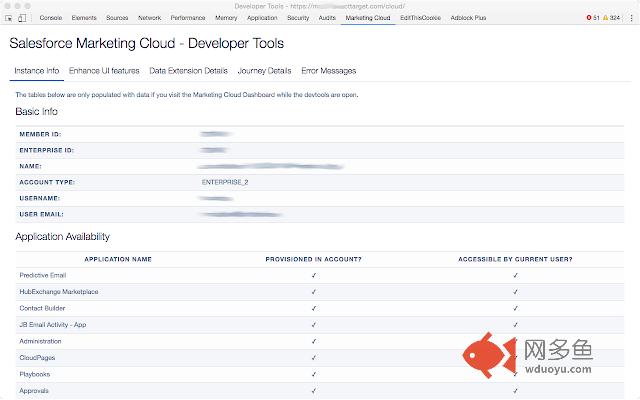The height and width of the screenshot is (400, 640).
Task: Click the USER EMAIL label
Action: (x=41, y=214)
